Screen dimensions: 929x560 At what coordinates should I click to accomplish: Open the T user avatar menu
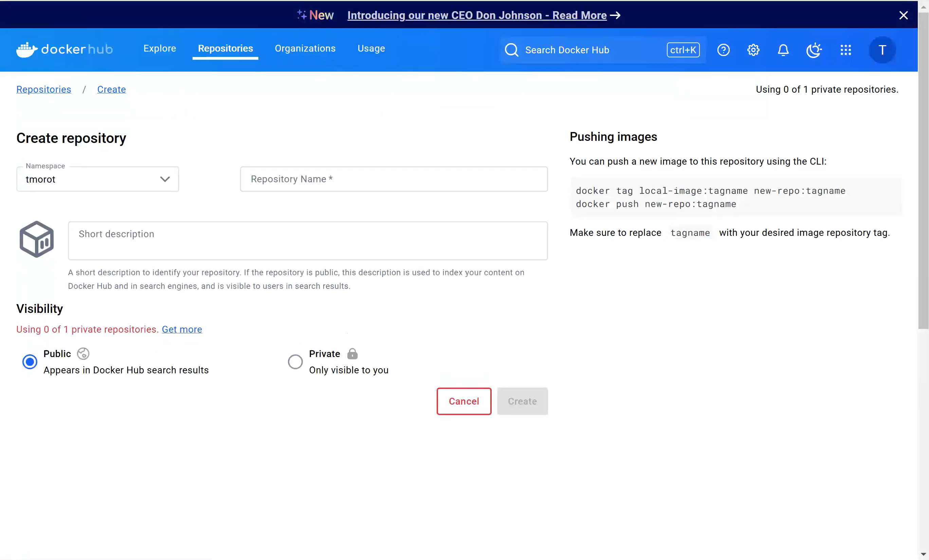882,50
